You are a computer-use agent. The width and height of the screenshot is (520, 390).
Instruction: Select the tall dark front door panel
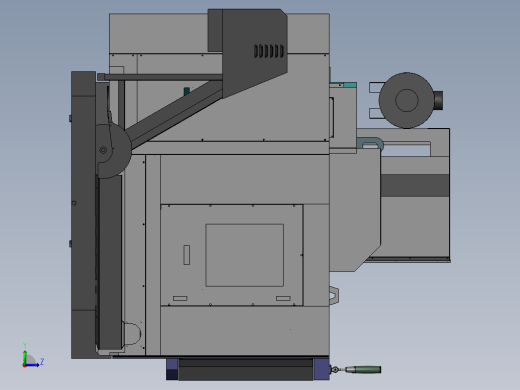[83, 215]
